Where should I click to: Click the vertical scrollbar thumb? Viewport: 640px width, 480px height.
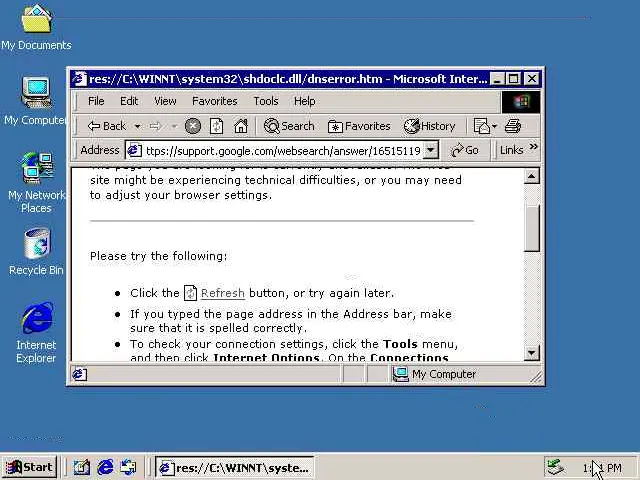coord(532,228)
